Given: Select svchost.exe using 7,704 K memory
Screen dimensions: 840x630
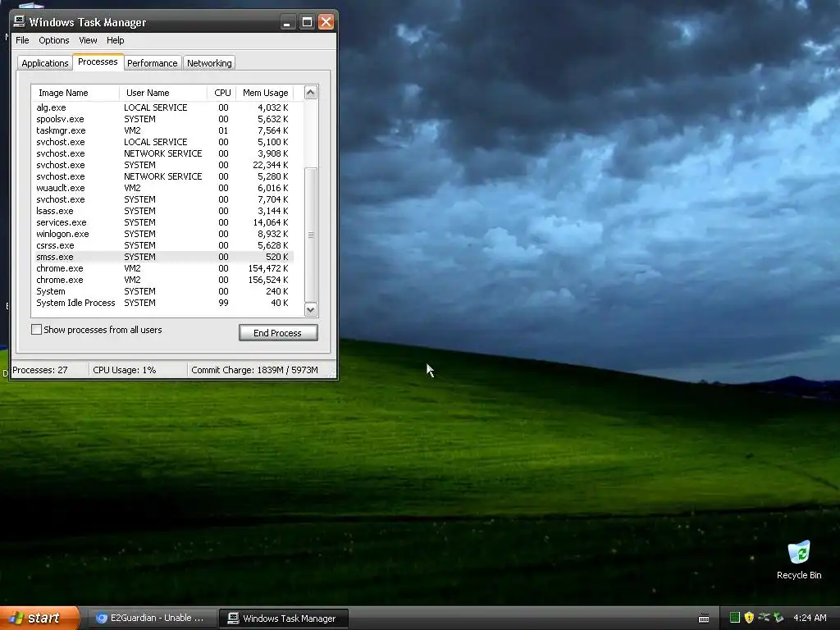Looking at the screenshot, I should point(163,199).
